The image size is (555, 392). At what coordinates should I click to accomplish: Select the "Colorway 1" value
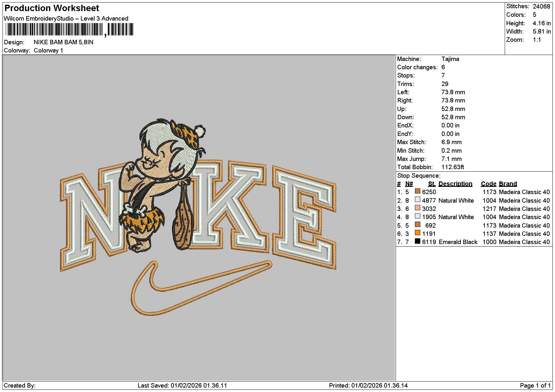48,50
